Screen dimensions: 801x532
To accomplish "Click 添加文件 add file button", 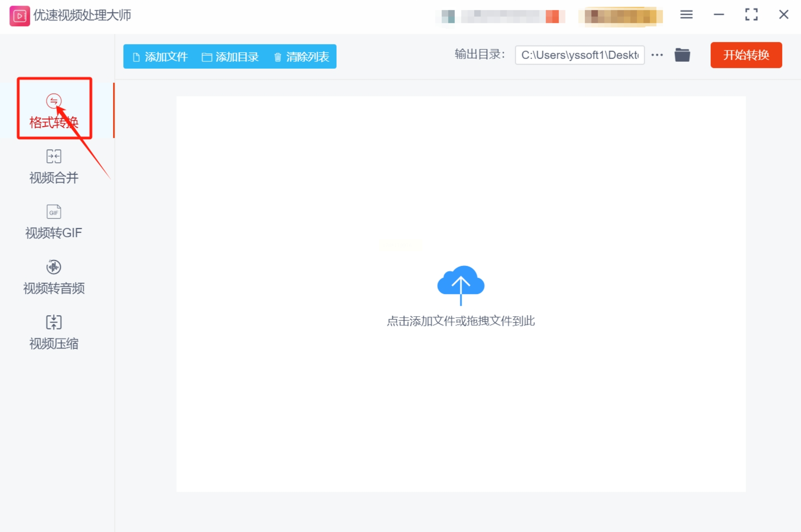I will coord(161,57).
